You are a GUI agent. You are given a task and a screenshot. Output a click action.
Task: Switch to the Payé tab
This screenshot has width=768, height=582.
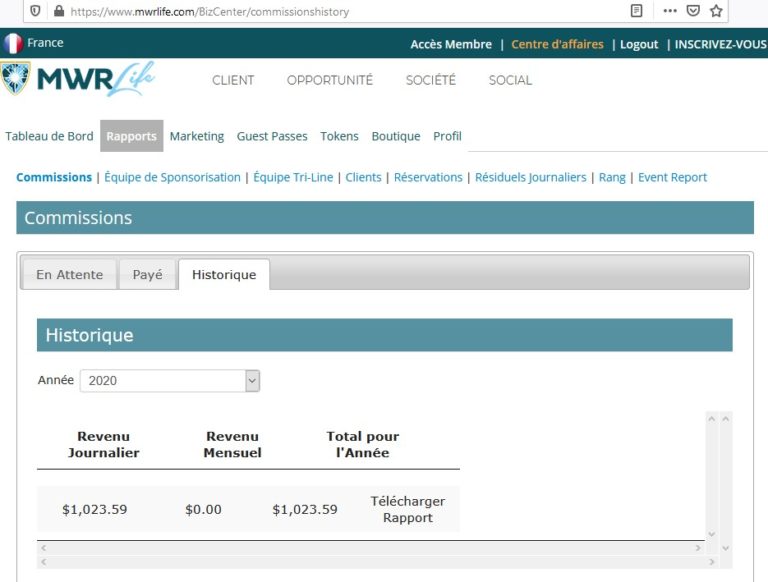147,274
